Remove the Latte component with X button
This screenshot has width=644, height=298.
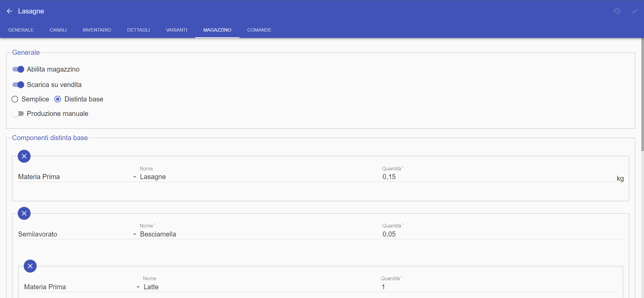point(30,266)
